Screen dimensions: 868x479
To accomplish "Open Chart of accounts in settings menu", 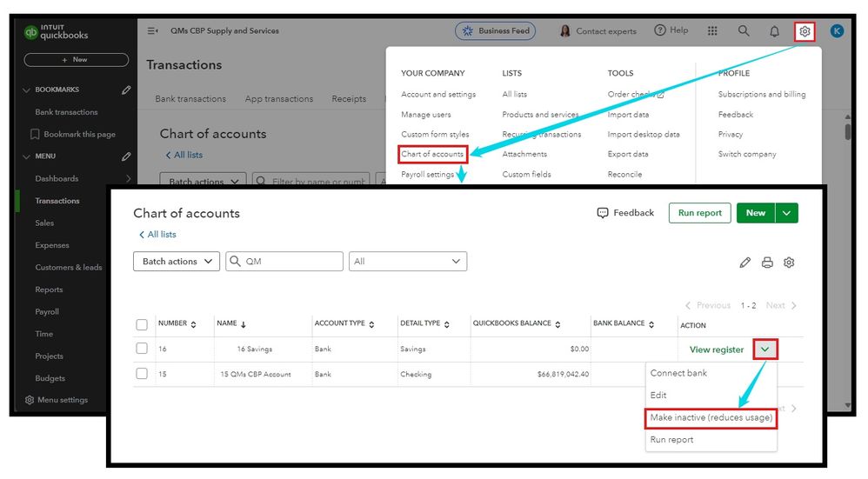I will tap(432, 155).
